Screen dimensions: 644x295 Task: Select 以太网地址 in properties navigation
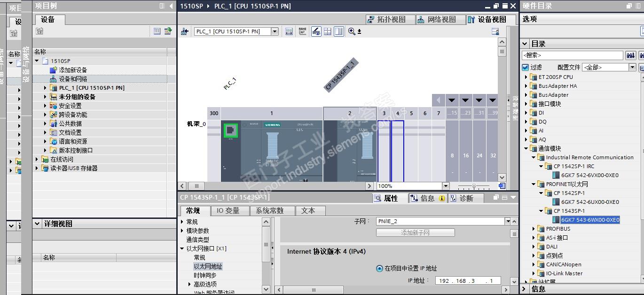pyautogui.click(x=208, y=266)
